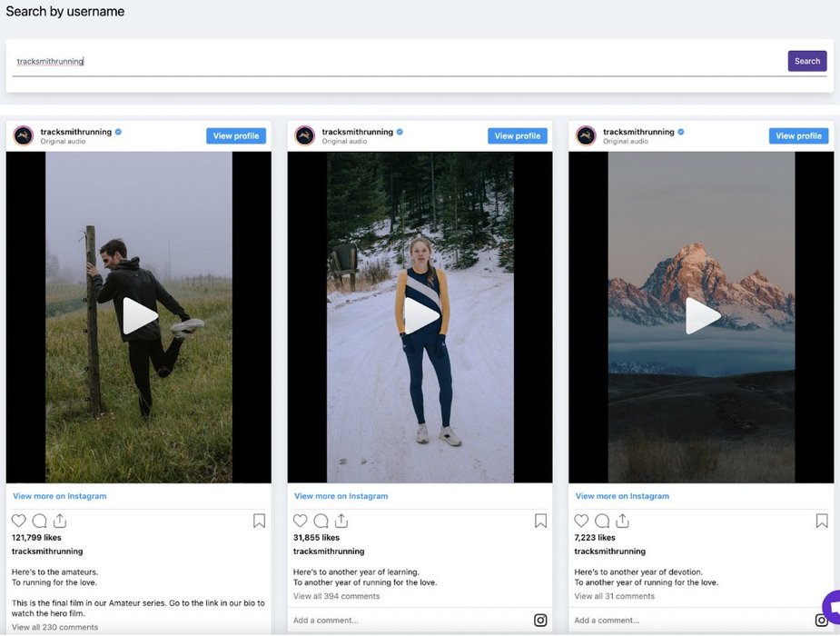Click Instagram logo icon on mountain post
Viewport: 840px width, 636px height.
[822, 620]
